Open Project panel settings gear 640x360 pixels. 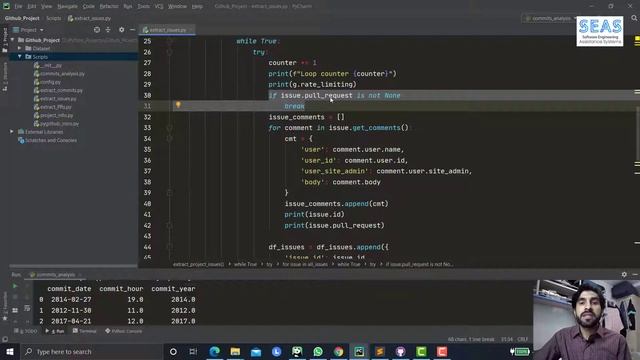(121, 30)
